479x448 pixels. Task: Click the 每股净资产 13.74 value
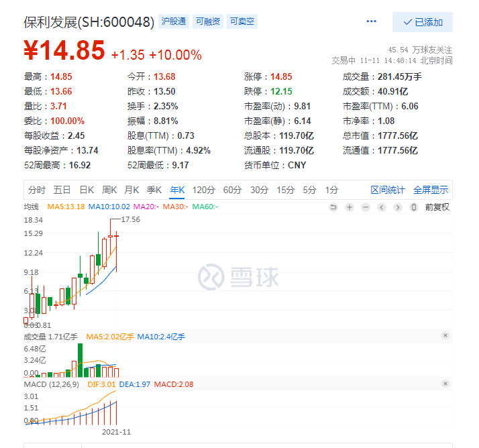(x=87, y=150)
